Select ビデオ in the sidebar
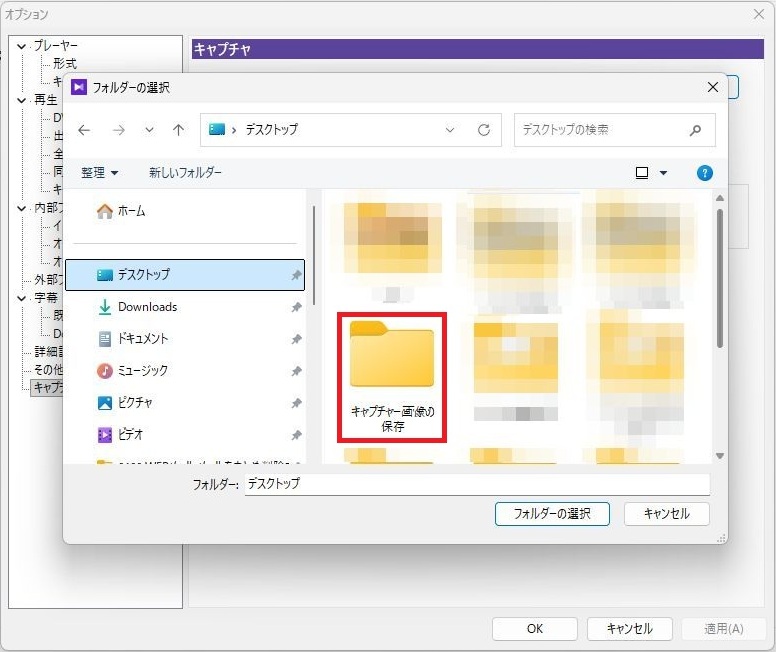 coord(130,435)
